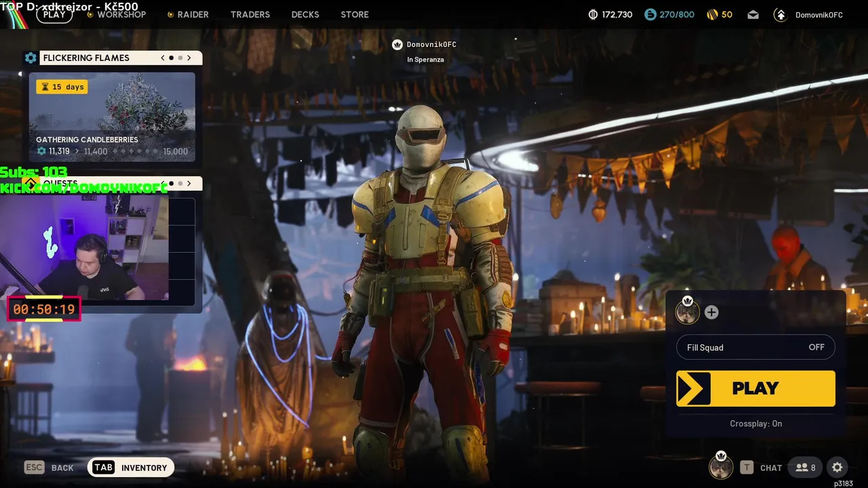Open the settings gear icon bottom right
Viewport: 868px width, 488px height.
837,467
